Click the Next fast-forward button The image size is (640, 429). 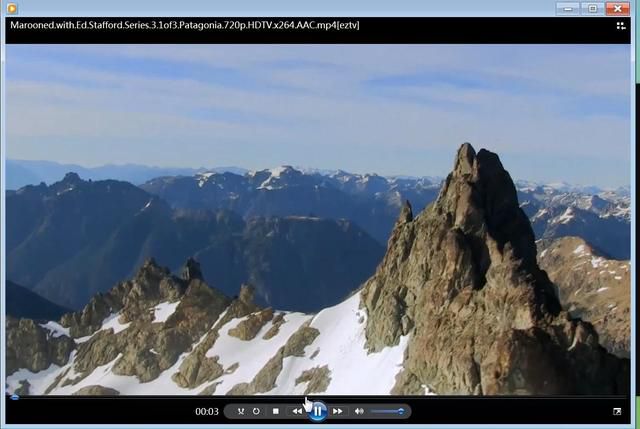338,411
